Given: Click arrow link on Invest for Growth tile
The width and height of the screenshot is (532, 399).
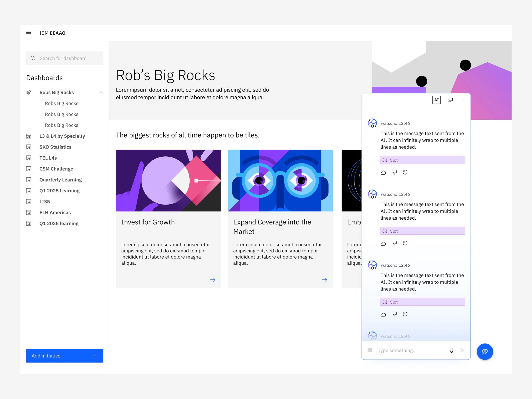Looking at the screenshot, I should pyautogui.click(x=213, y=280).
